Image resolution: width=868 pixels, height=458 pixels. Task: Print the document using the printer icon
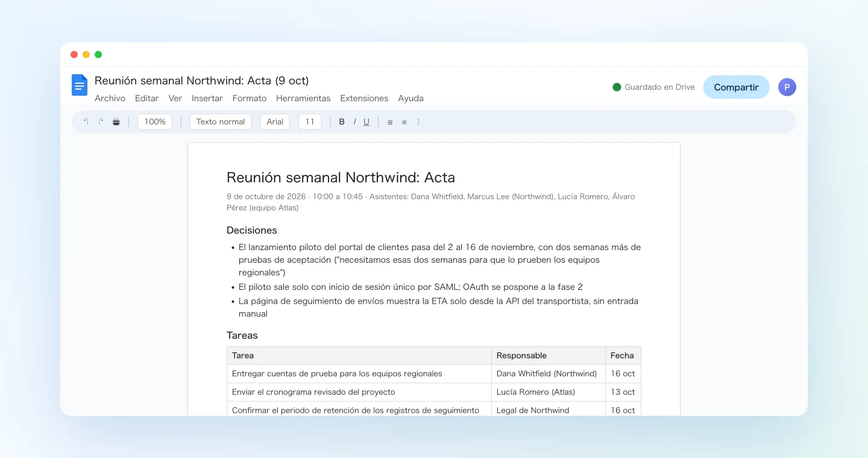[116, 122]
